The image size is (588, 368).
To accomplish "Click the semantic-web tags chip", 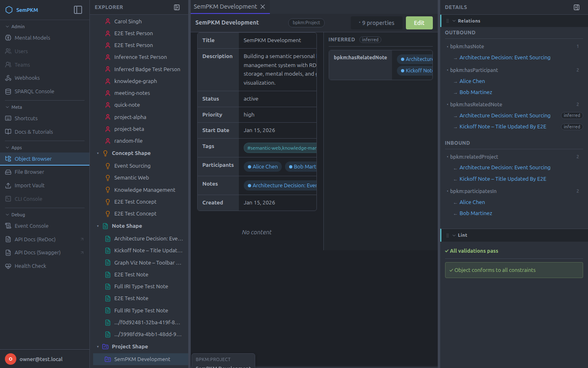I will click(x=280, y=148).
